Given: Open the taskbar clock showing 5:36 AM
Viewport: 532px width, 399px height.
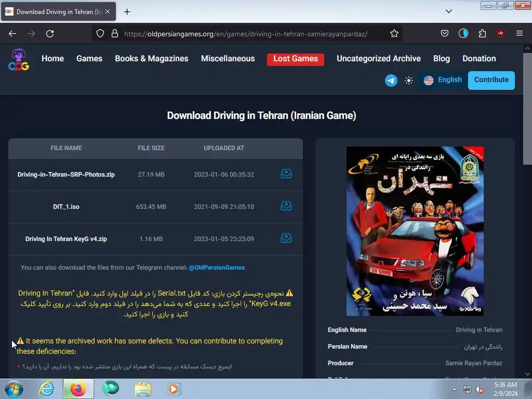Looking at the screenshot, I should point(506,389).
